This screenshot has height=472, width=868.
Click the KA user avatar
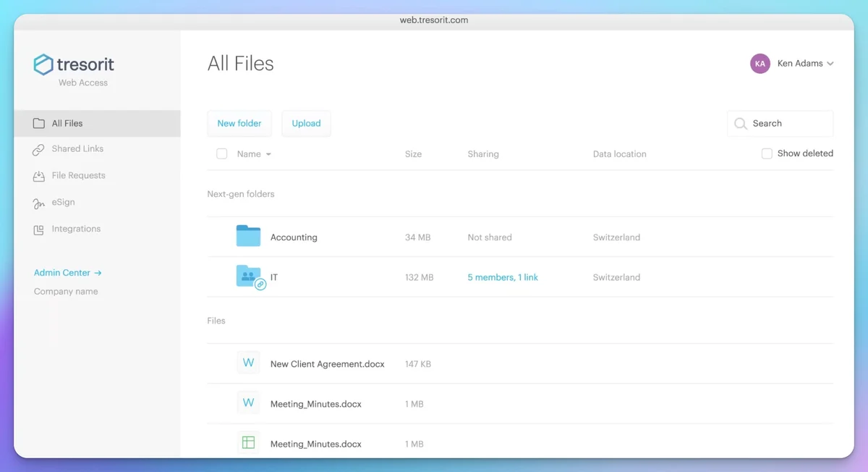[759, 64]
